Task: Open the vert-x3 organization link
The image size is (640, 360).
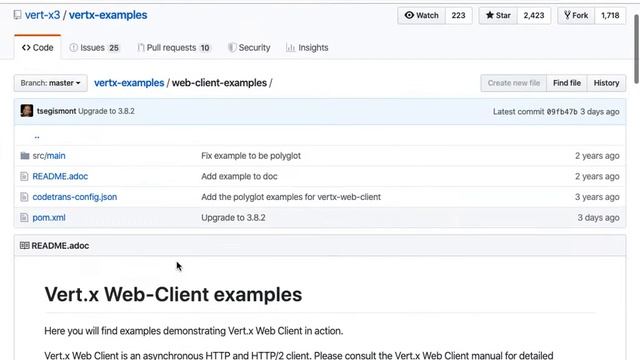Action: pyautogui.click(x=42, y=15)
